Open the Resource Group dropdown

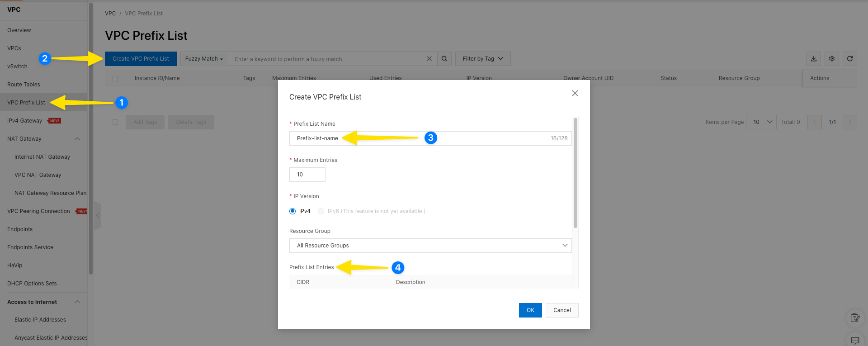[x=430, y=246]
